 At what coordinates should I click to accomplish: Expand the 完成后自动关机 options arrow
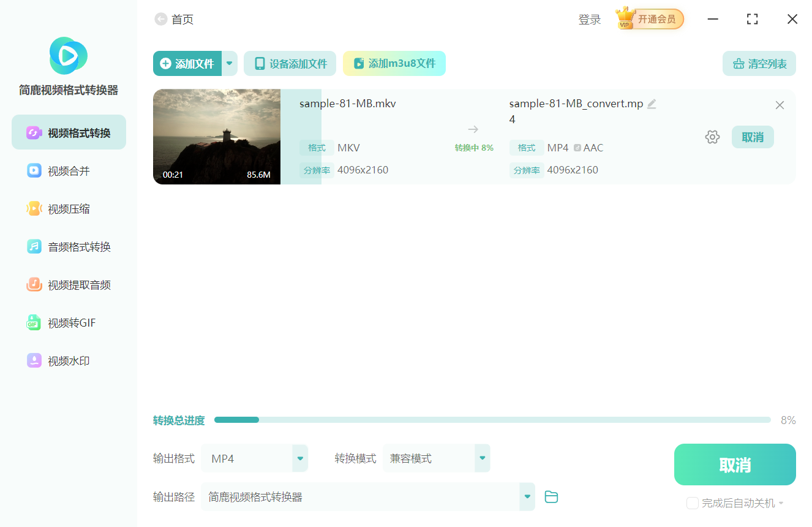coord(781,504)
